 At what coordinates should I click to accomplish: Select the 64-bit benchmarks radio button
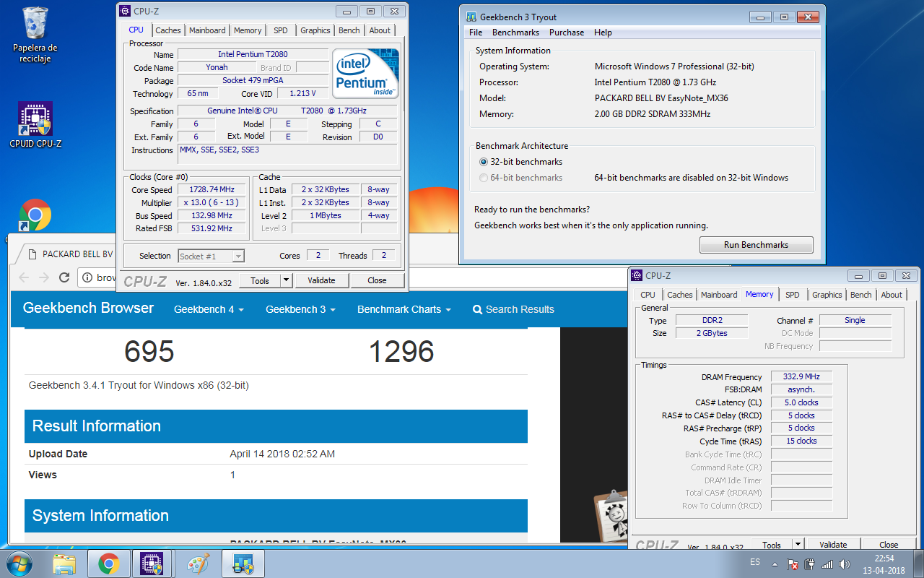(x=484, y=178)
